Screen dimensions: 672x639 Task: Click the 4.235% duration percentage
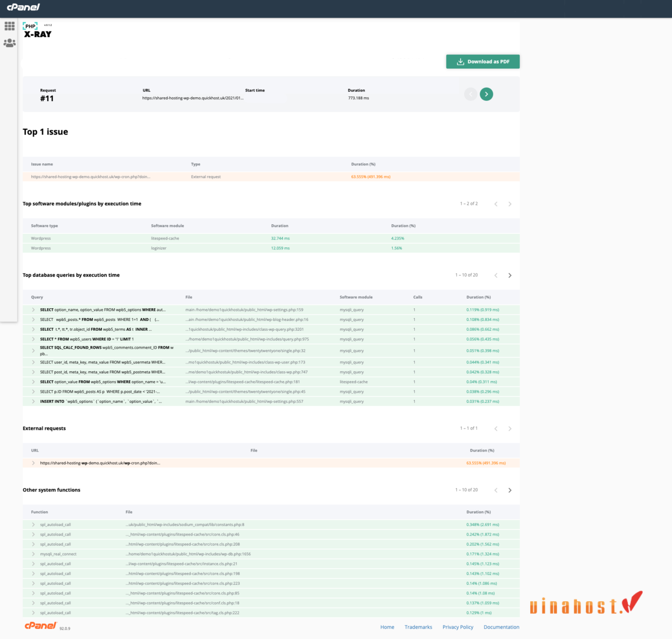click(x=397, y=238)
